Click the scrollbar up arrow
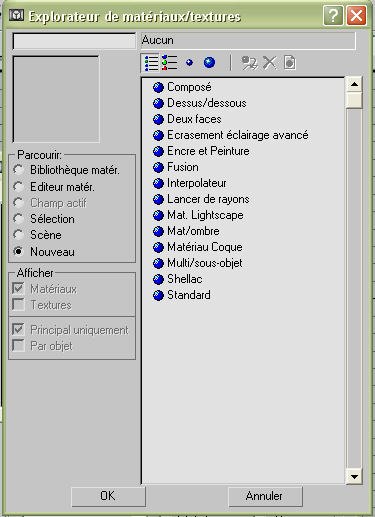Viewport: 375px width, 517px height. [354, 84]
